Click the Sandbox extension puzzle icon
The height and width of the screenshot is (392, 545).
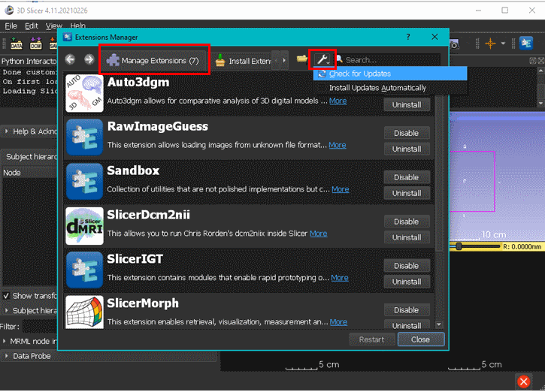tap(84, 182)
